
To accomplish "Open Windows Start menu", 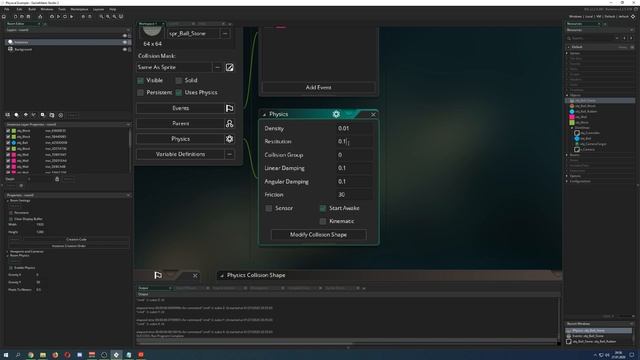I will pyautogui.click(x=6, y=355).
